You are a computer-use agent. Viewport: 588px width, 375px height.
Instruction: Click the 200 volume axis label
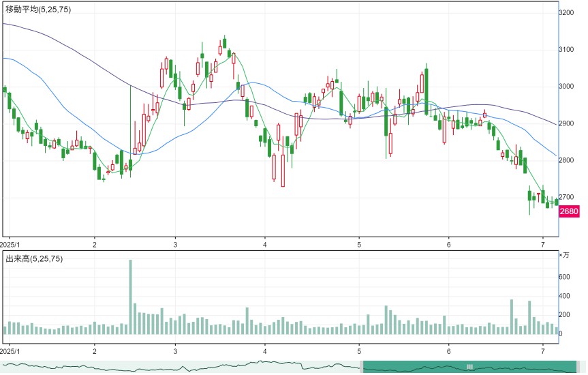click(564, 315)
